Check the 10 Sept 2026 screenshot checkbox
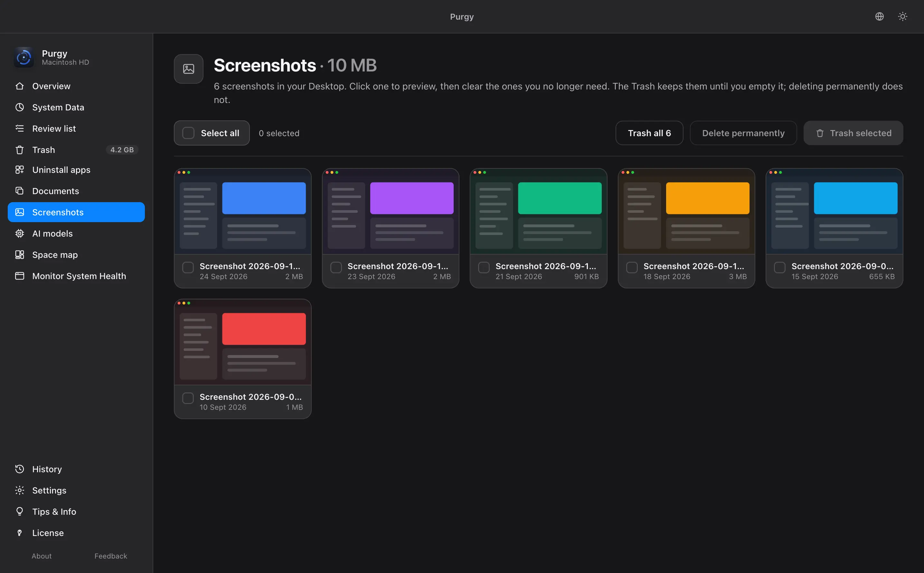 pos(188,398)
